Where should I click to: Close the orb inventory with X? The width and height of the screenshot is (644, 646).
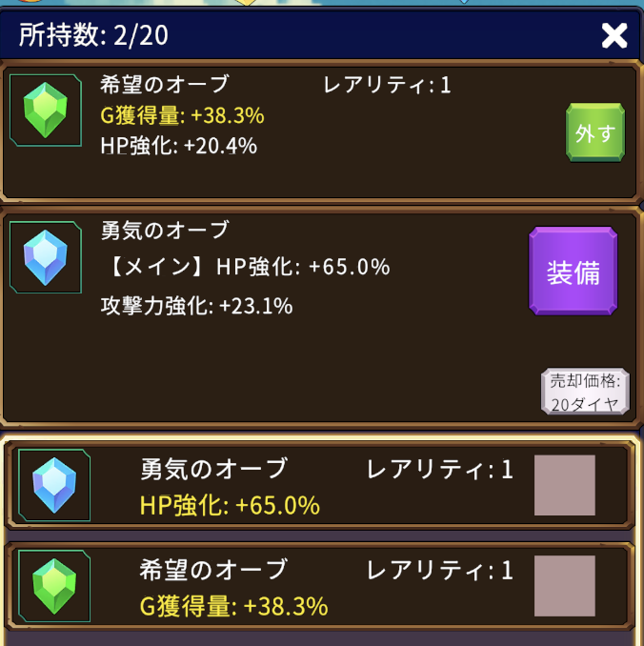614,36
